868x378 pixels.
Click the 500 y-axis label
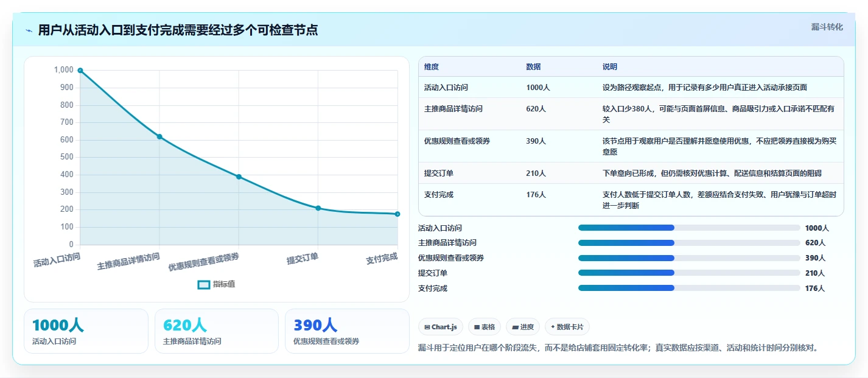point(67,157)
